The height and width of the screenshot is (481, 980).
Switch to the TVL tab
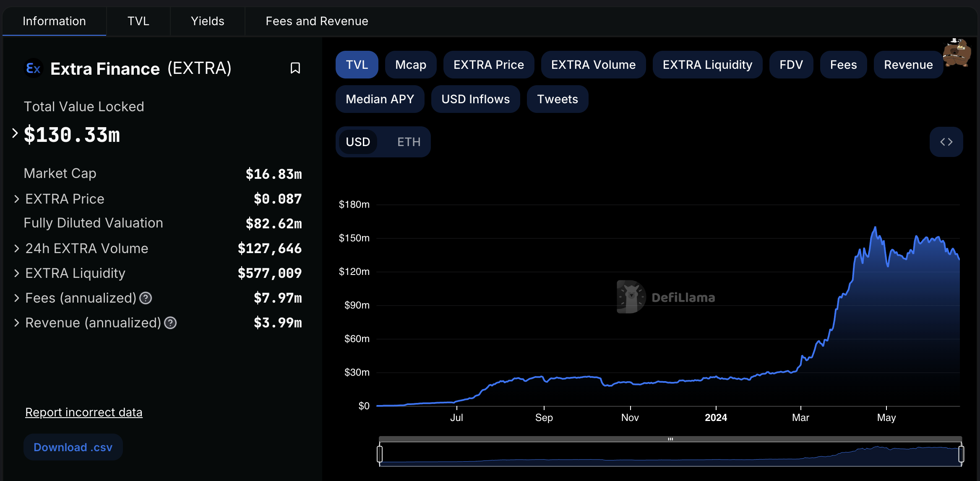pos(138,21)
